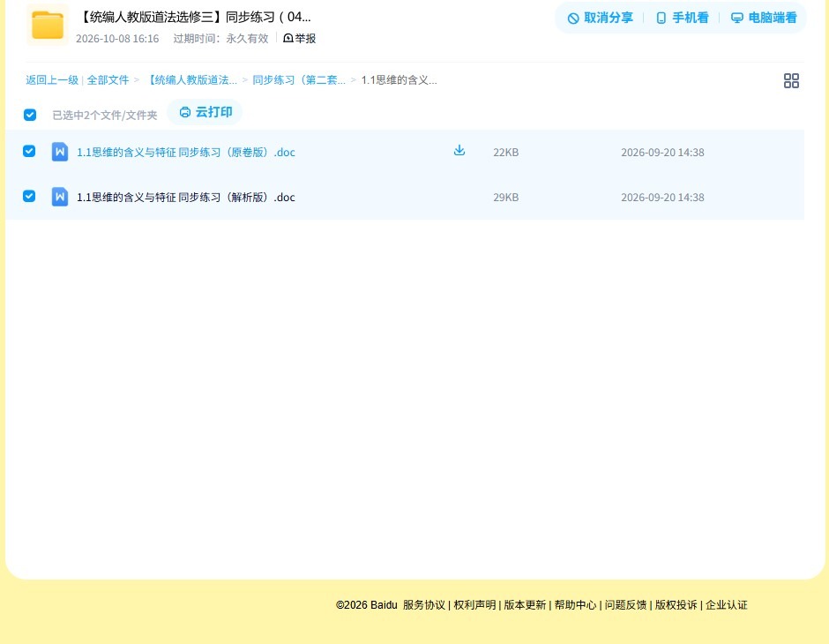This screenshot has height=644, width=829.
Task: Uncheck the 原卷版 file checkbox
Action: pos(29,151)
